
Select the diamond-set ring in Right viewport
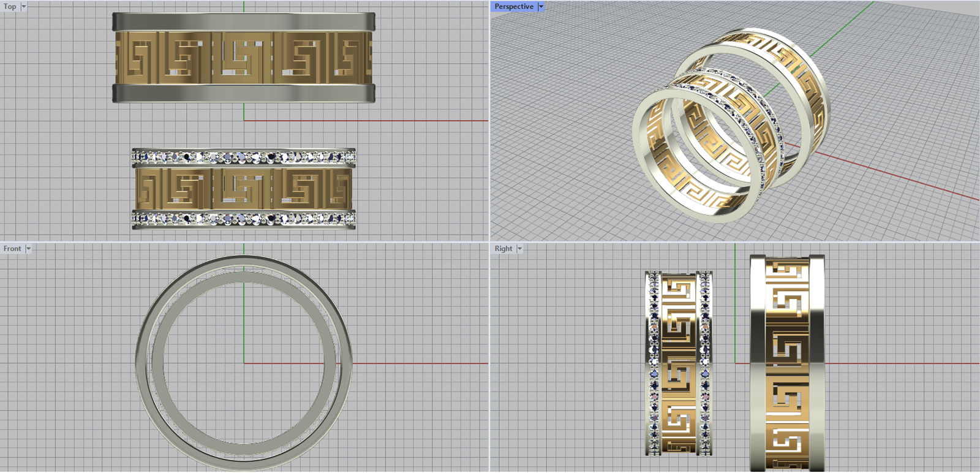point(678,363)
